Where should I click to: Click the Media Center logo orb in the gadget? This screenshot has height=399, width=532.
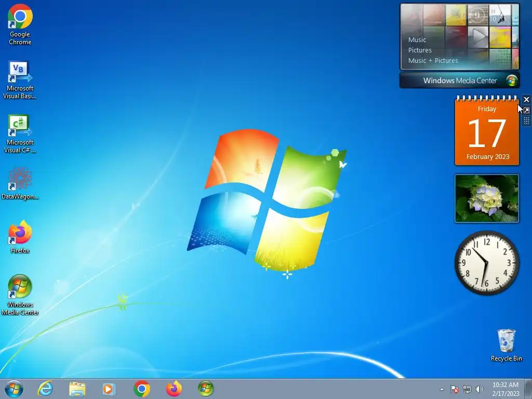(512, 81)
